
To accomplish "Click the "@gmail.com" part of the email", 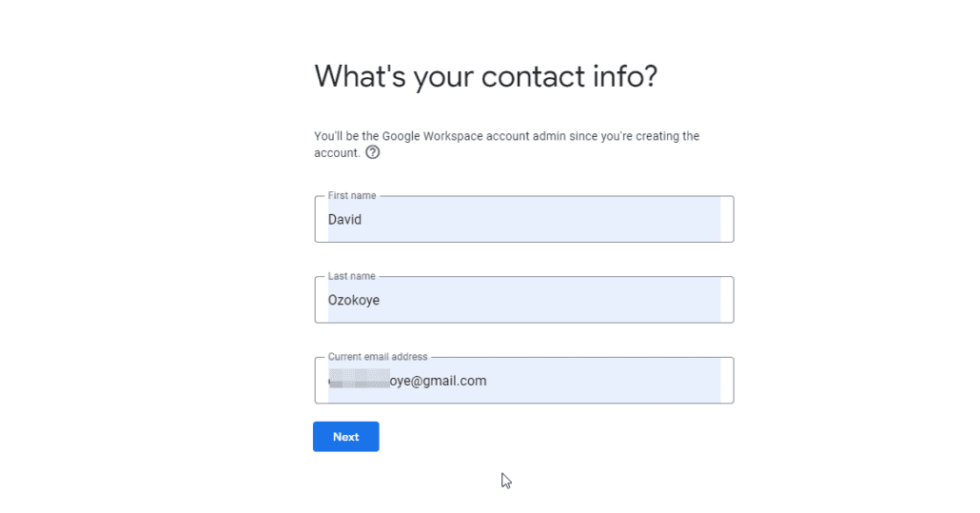I will [448, 381].
